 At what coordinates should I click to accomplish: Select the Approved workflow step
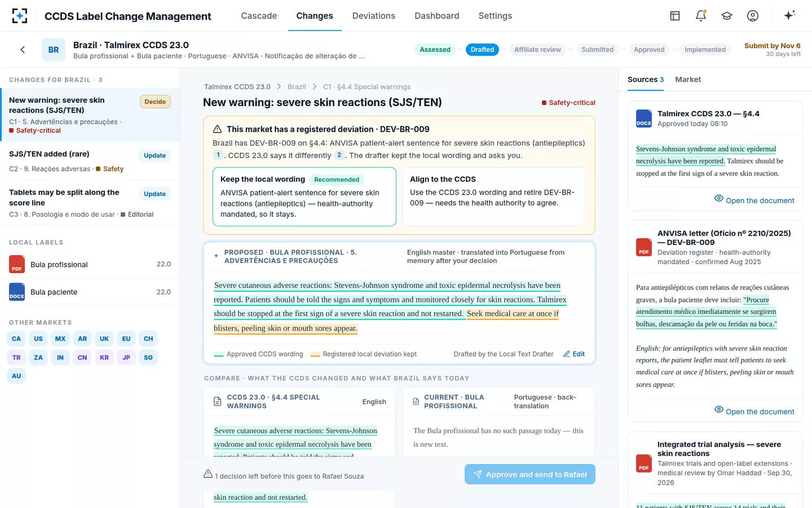click(649, 50)
